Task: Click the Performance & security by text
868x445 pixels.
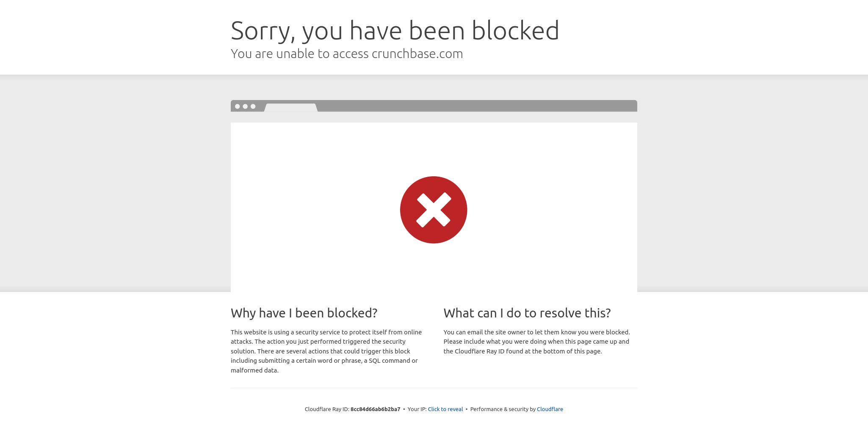Action: (503, 409)
